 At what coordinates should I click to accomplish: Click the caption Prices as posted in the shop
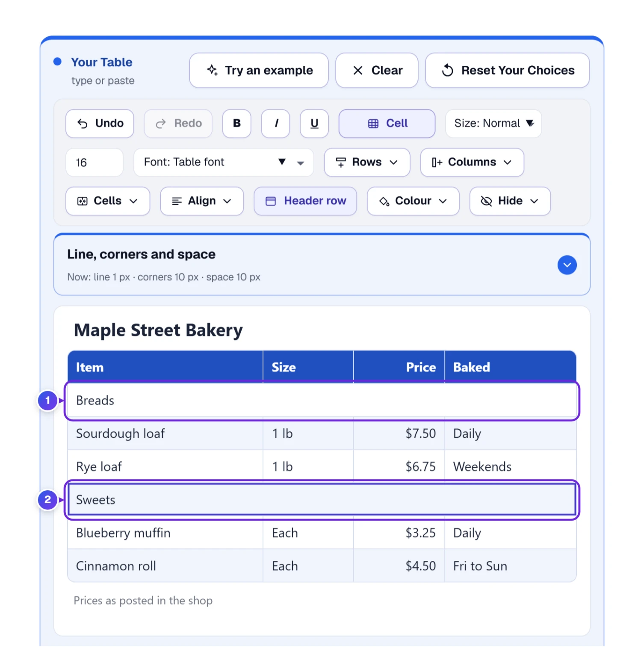pyautogui.click(x=143, y=601)
